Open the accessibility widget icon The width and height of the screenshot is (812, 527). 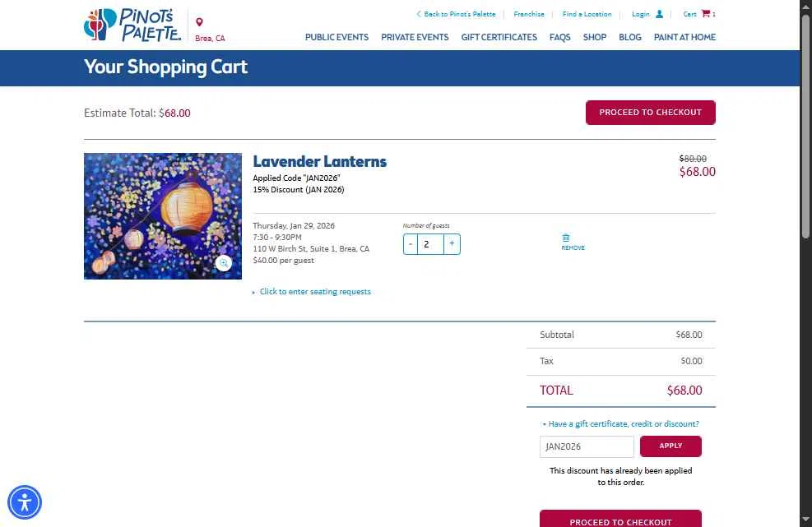[x=25, y=502]
